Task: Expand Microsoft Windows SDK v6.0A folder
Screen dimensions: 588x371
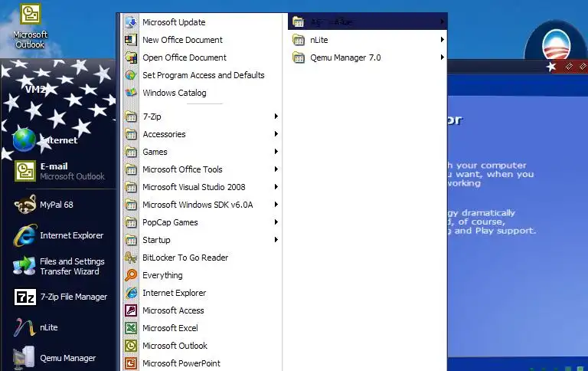Action: (202, 205)
